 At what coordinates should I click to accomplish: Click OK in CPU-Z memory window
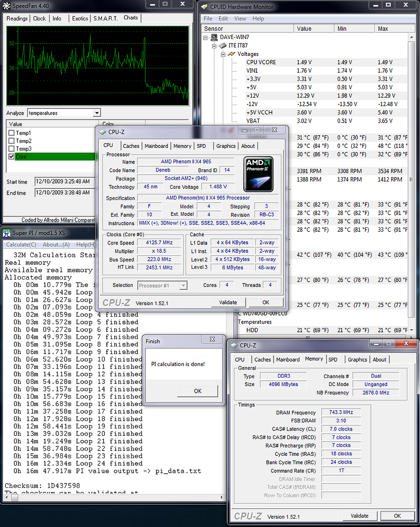pyautogui.click(x=398, y=516)
